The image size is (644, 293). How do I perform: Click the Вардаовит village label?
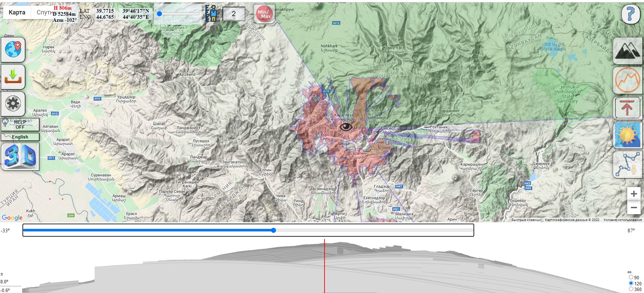[449, 113]
